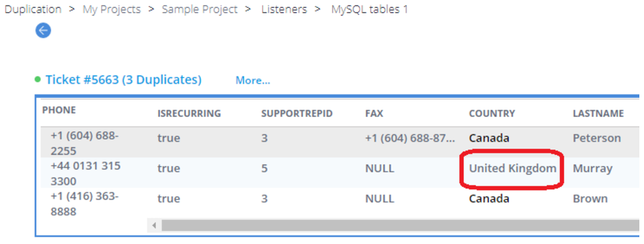Viewport: 644px width, 244px height.
Task: Click the blue back arrow icon
Action: click(x=43, y=31)
